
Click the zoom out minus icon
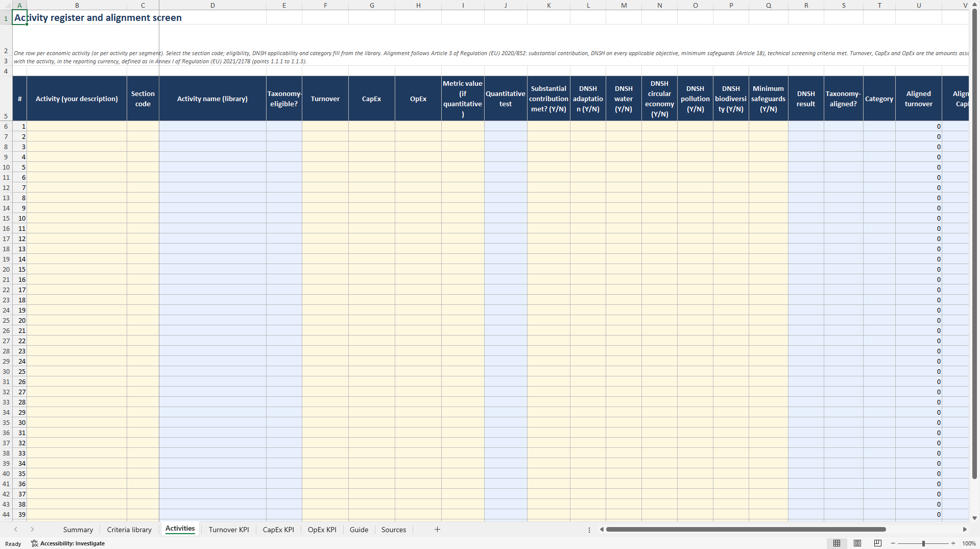point(893,543)
